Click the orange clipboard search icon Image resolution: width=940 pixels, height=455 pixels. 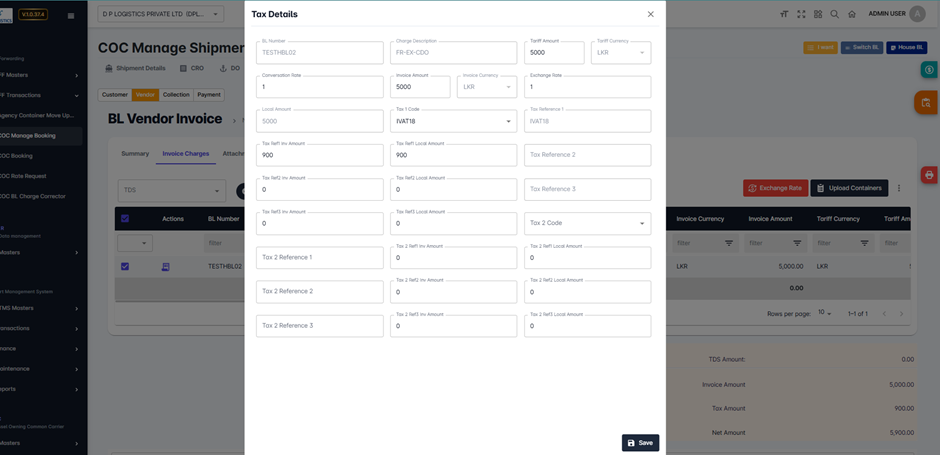(926, 102)
